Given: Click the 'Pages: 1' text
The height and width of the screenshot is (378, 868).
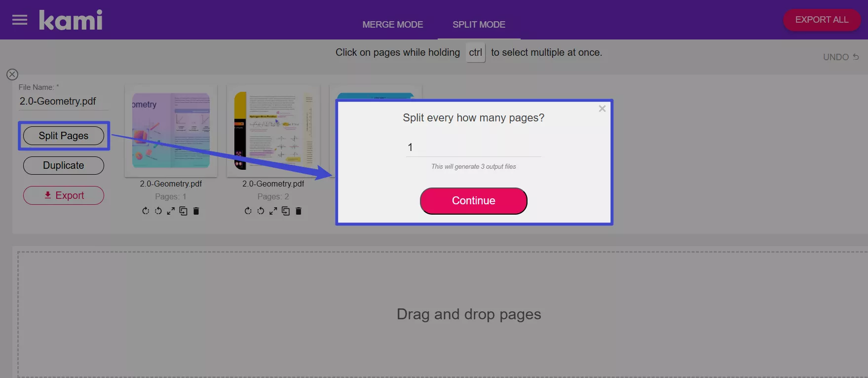Looking at the screenshot, I should click(171, 196).
